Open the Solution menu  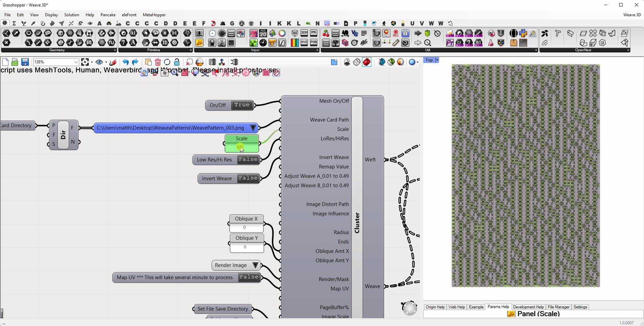tap(71, 15)
